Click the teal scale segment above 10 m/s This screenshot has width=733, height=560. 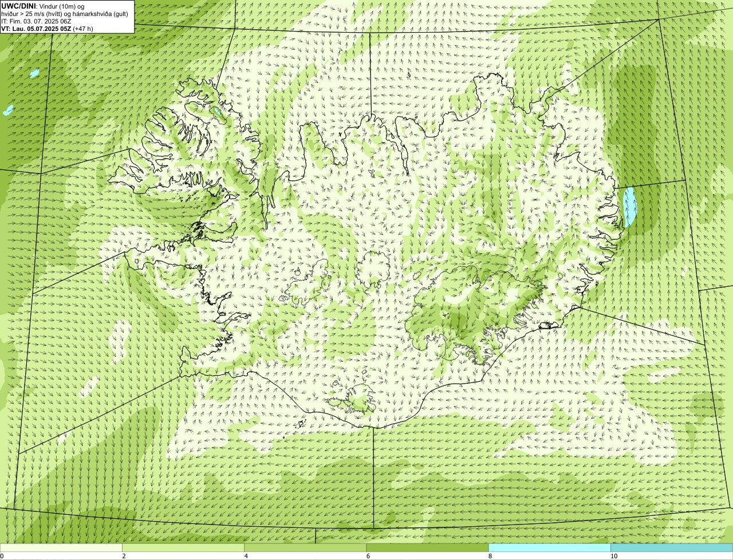pos(672,548)
